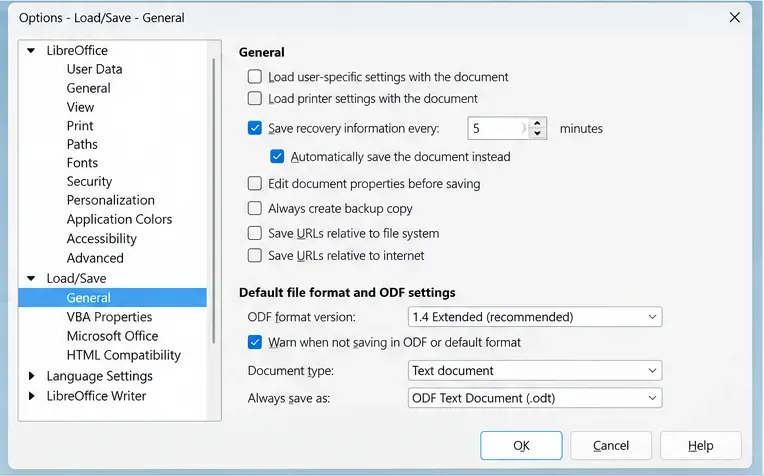Open the ODF format version dropdown
This screenshot has height=476, width=764.
coord(535,317)
